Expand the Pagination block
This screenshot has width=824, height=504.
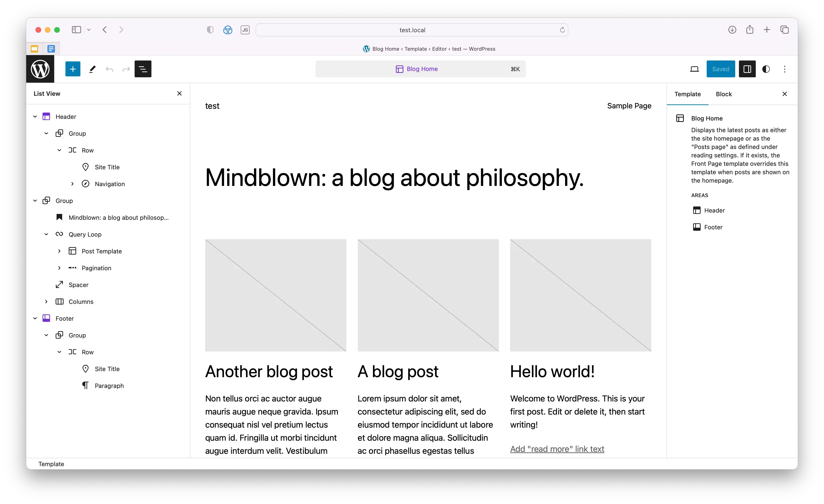[59, 268]
